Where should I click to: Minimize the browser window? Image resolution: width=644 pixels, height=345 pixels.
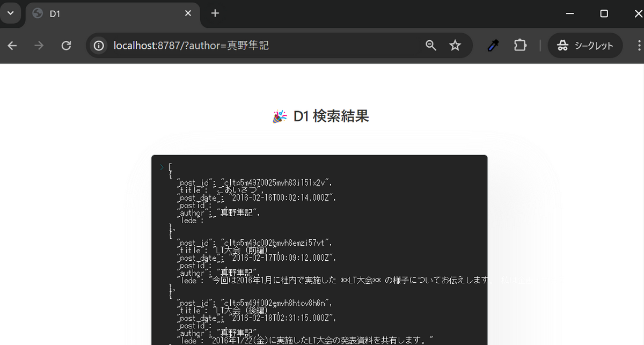[570, 13]
